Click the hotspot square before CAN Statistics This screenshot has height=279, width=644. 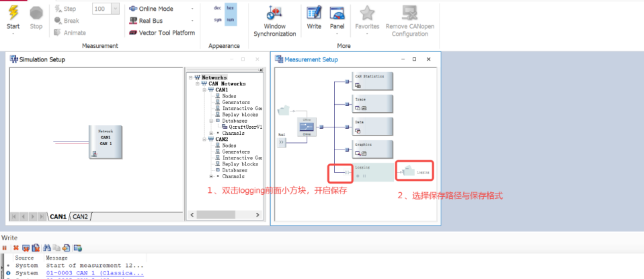pyautogui.click(x=347, y=81)
